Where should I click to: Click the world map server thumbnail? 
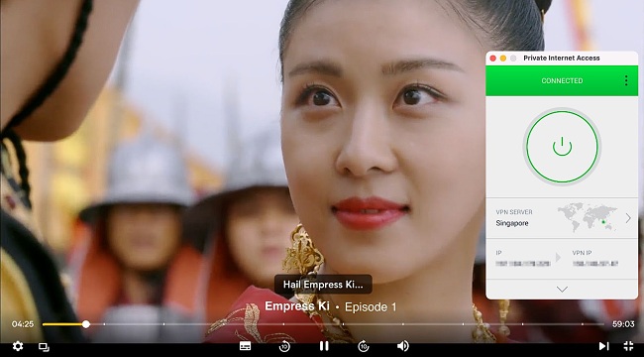(588, 217)
